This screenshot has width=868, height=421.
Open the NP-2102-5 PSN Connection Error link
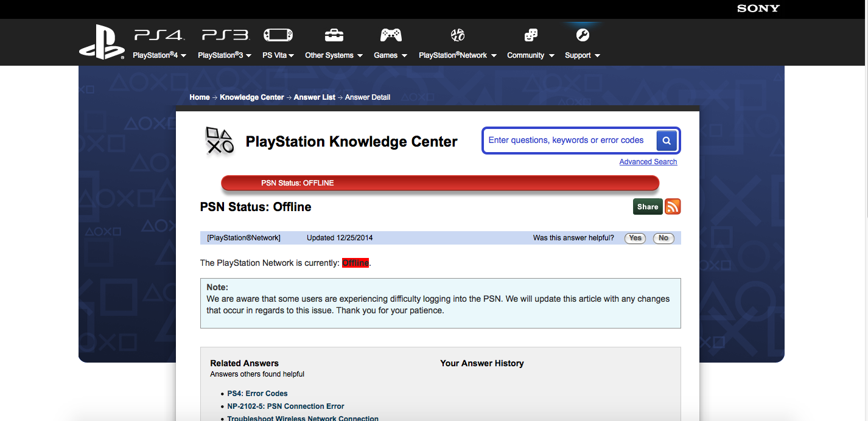pyautogui.click(x=285, y=406)
